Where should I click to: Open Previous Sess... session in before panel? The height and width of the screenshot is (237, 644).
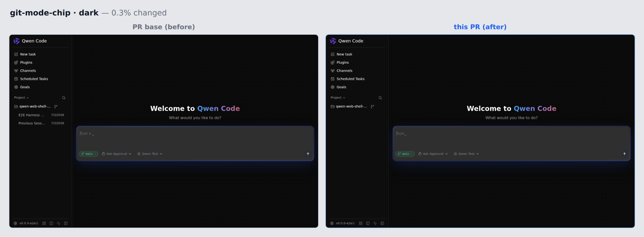coord(41,123)
